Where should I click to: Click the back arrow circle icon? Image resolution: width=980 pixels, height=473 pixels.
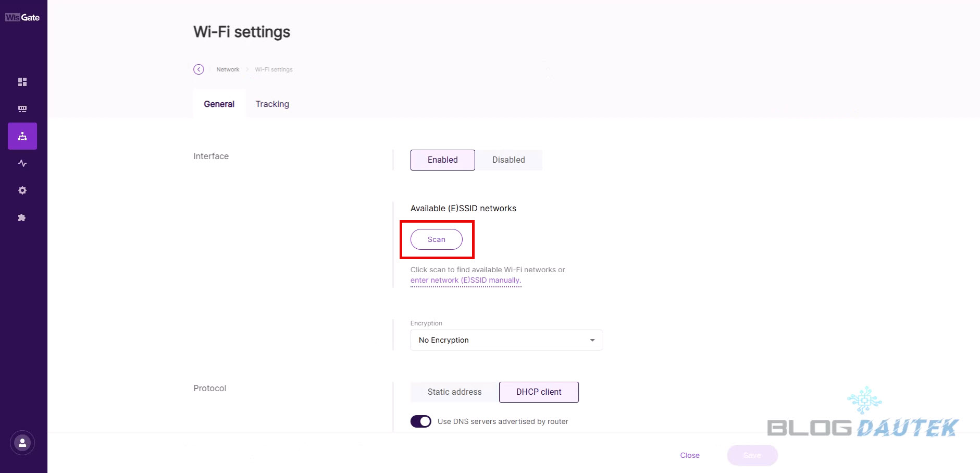pyautogui.click(x=199, y=69)
